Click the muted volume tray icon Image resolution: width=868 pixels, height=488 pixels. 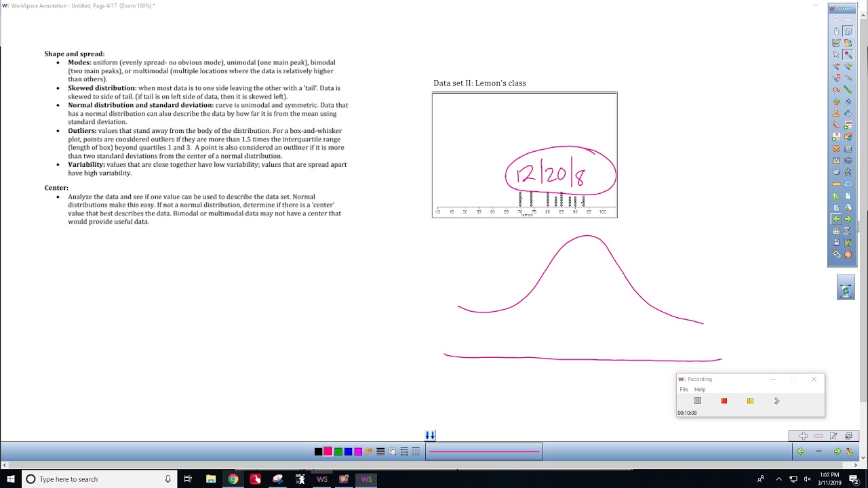tap(807, 479)
